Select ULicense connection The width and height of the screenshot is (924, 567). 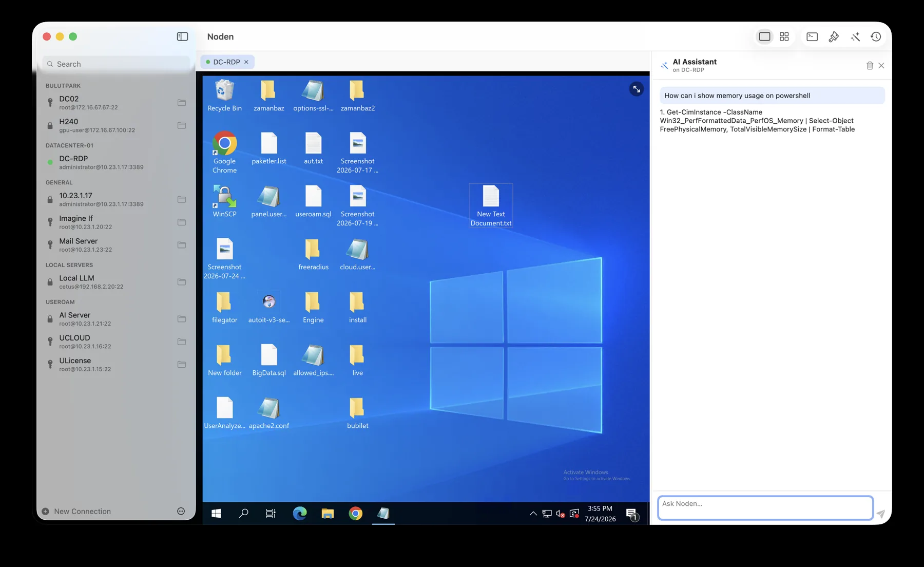(116, 364)
